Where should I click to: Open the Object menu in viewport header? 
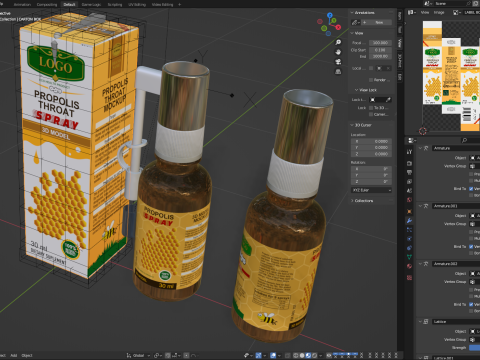click(27, 356)
